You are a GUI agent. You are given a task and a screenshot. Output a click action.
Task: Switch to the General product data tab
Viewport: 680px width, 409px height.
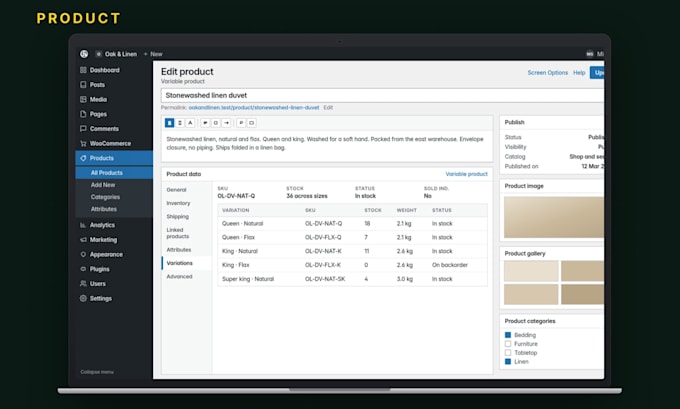click(177, 190)
